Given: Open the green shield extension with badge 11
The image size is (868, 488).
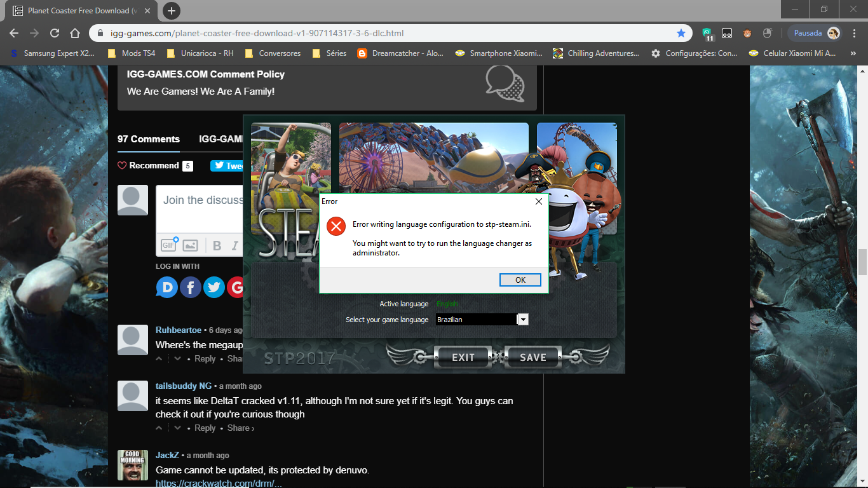Looking at the screenshot, I should [707, 34].
